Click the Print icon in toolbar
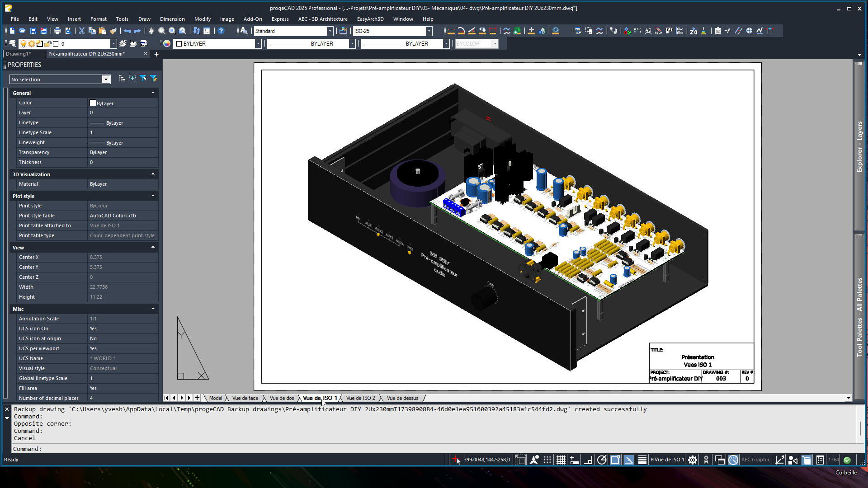This screenshot has height=488, width=868. click(x=57, y=31)
